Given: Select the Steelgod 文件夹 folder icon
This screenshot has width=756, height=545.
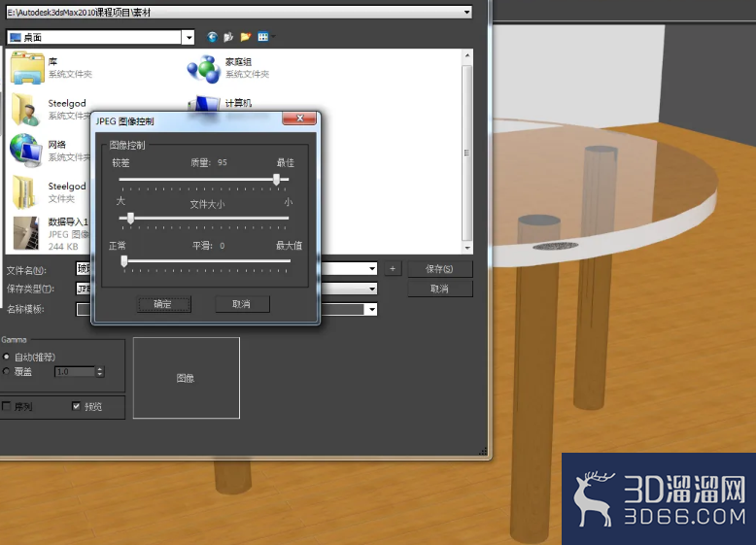Looking at the screenshot, I should 24,192.
